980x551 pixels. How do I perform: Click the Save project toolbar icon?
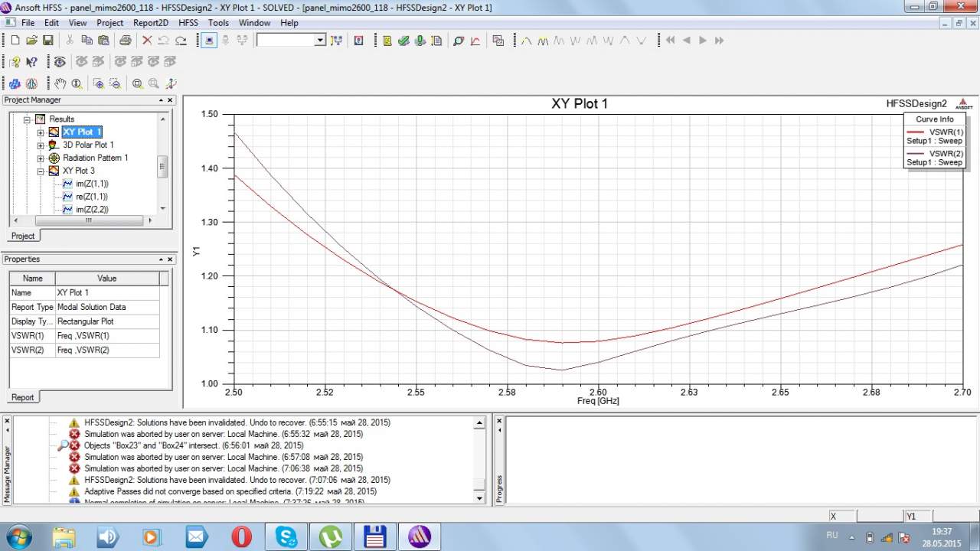[47, 41]
